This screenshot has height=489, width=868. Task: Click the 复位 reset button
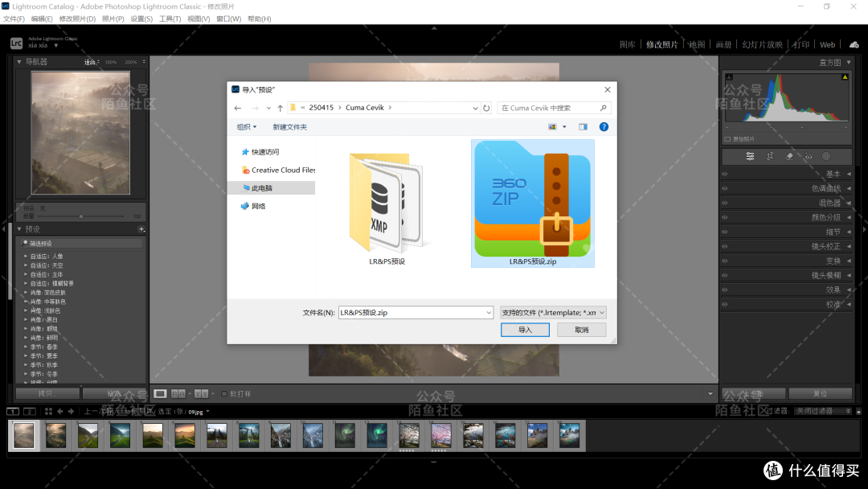820,394
